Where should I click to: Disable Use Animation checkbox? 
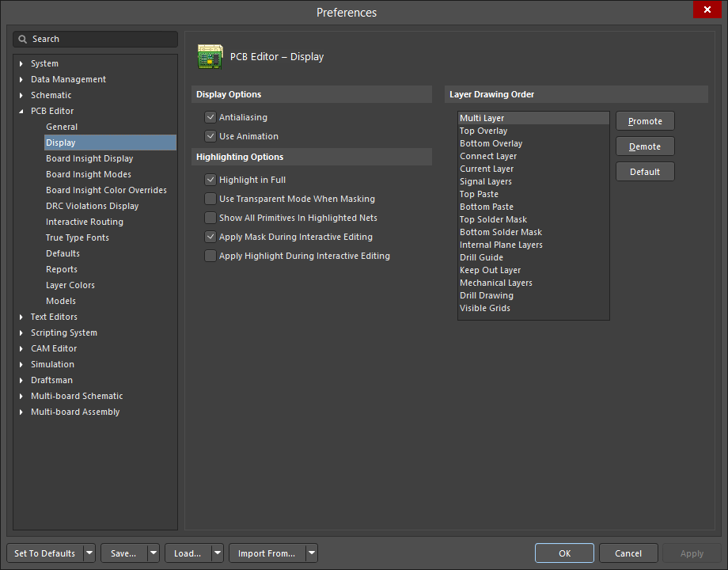pyautogui.click(x=210, y=136)
